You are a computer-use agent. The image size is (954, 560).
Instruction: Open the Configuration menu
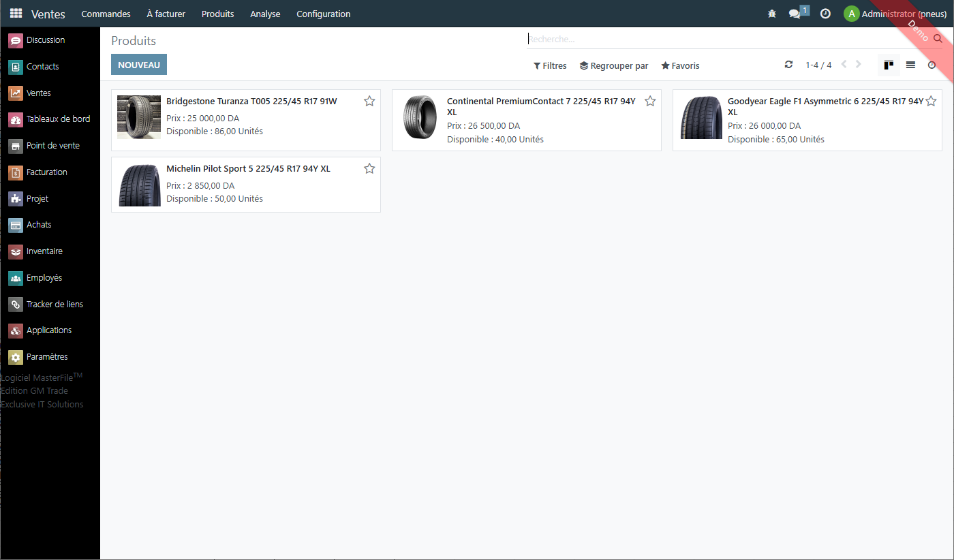pyautogui.click(x=324, y=14)
